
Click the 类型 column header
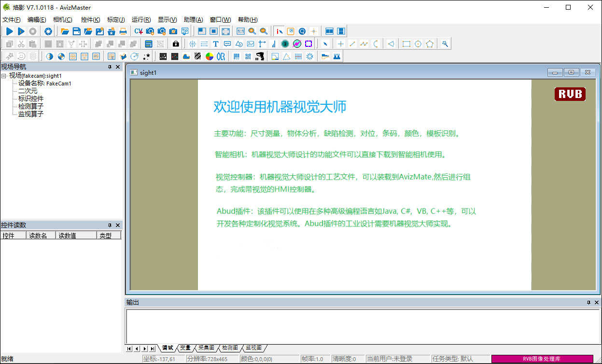click(109, 236)
